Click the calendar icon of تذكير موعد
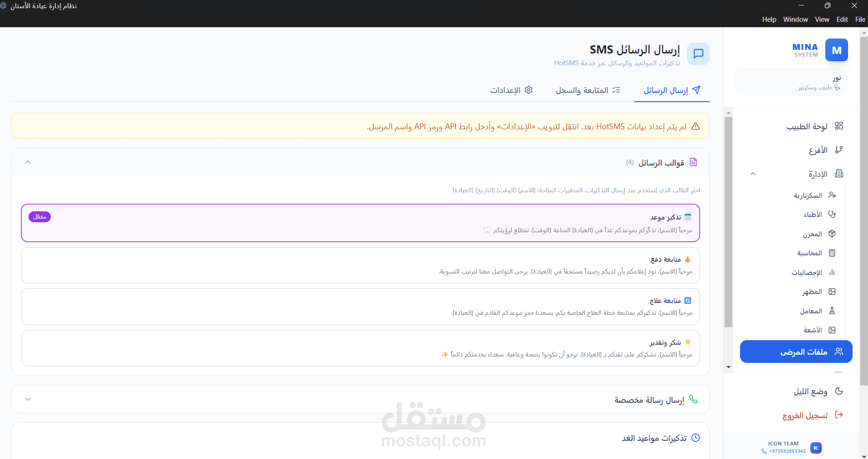The width and height of the screenshot is (868, 459). point(688,217)
